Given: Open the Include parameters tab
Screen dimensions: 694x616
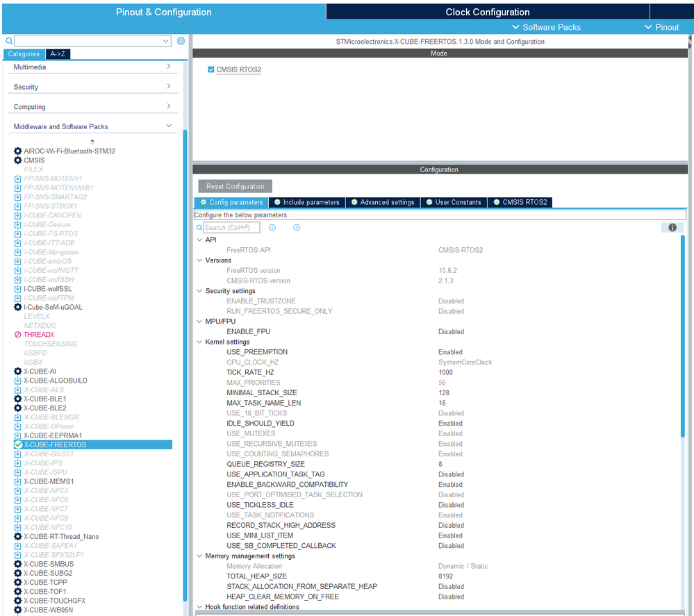Looking at the screenshot, I should coord(307,202).
